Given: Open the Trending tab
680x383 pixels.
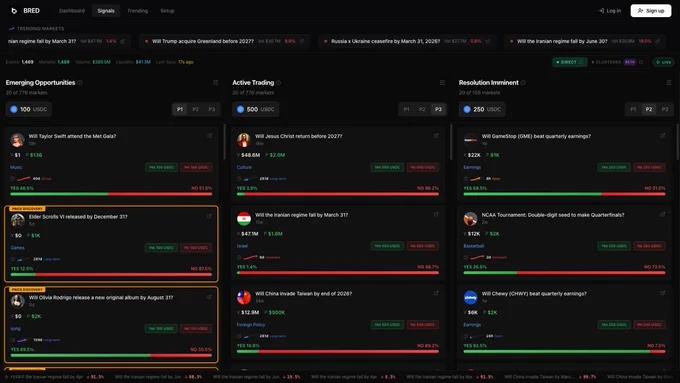Looking at the screenshot, I should 137,11.
